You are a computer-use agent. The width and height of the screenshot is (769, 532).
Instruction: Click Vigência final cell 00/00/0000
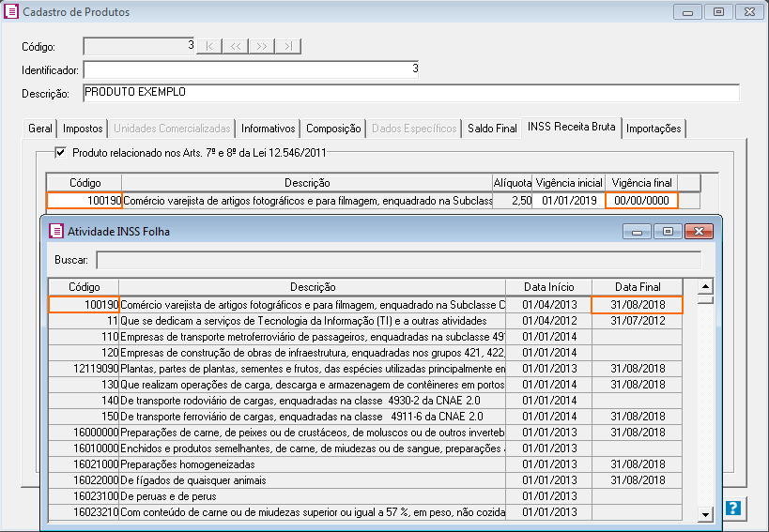tap(641, 201)
